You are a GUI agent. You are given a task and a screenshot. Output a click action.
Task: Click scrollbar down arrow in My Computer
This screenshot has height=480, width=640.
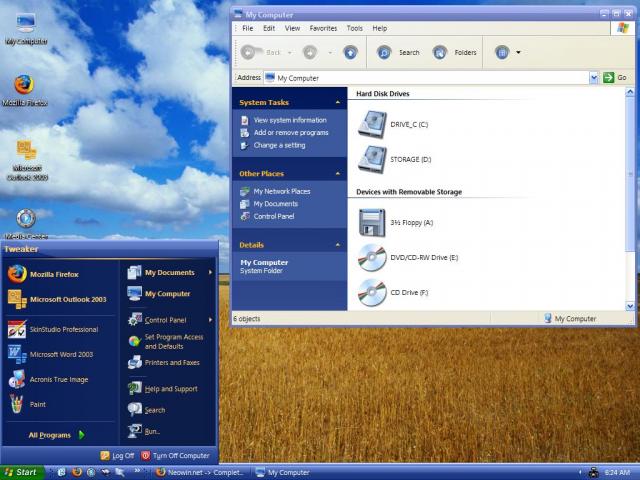[x=630, y=306]
